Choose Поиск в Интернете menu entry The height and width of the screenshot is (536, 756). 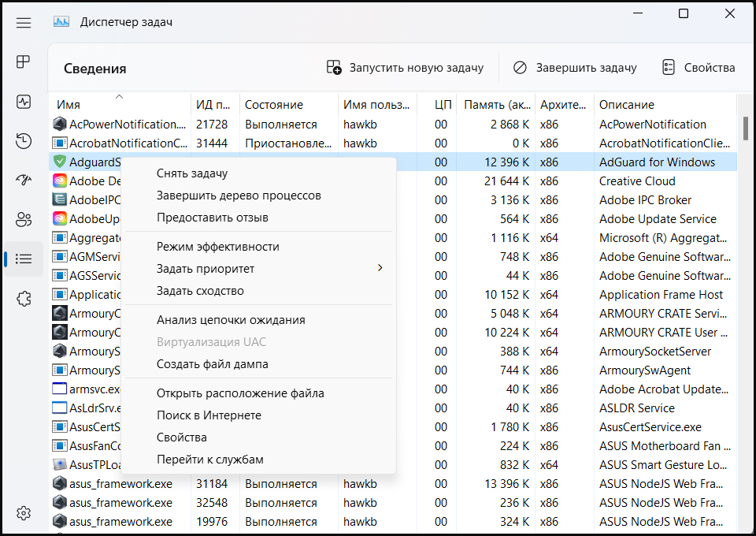coord(258,415)
